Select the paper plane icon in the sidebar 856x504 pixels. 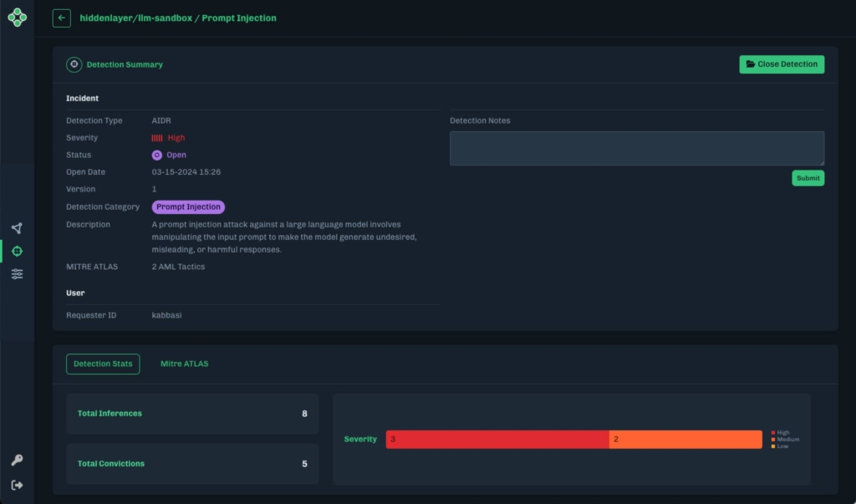18,227
